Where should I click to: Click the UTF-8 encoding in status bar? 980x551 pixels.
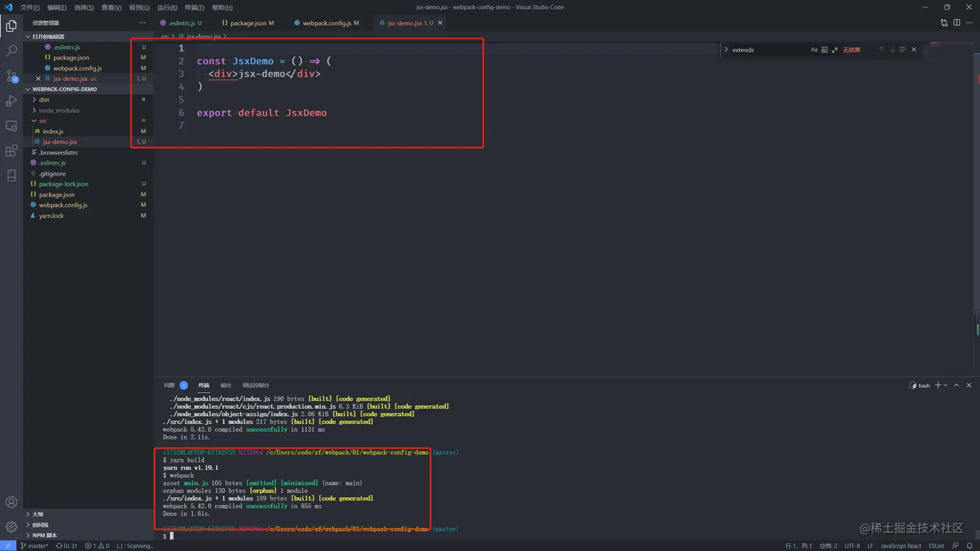852,546
